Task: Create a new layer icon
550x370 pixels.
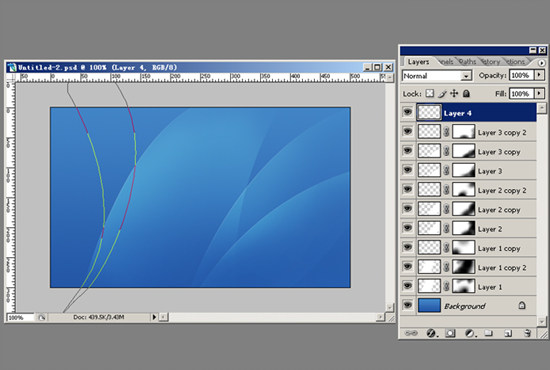Action: tap(508, 333)
